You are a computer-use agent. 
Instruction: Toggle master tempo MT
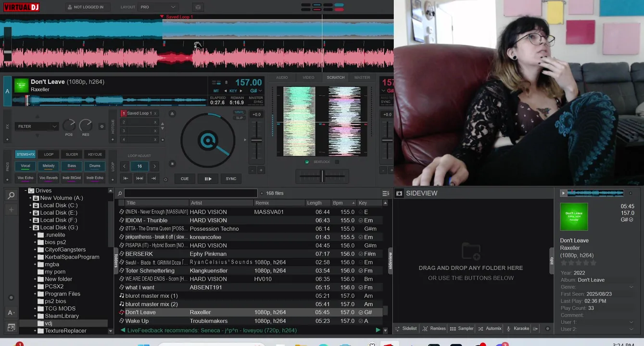point(216,91)
